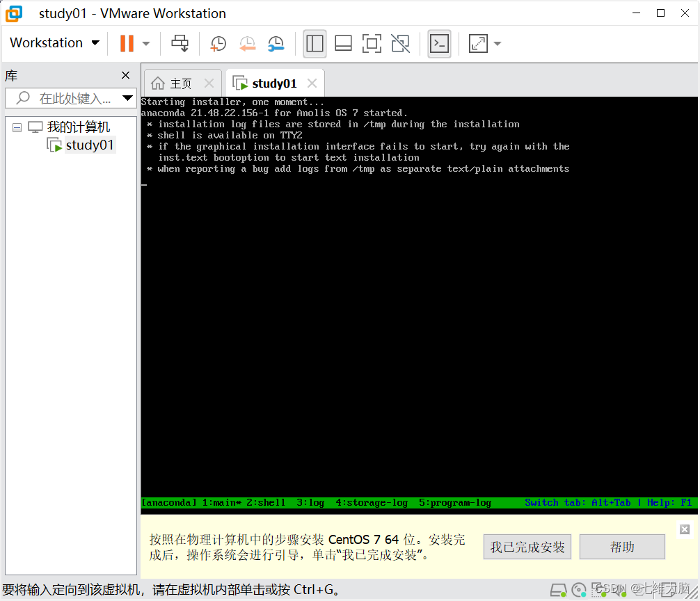Toggle the thumbnail bar view
The width and height of the screenshot is (700, 601).
coord(343,44)
